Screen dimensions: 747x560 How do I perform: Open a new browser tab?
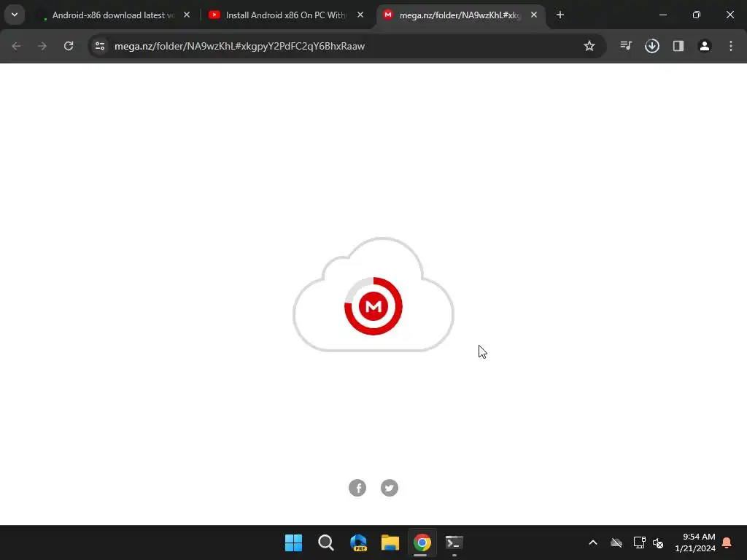pyautogui.click(x=560, y=15)
